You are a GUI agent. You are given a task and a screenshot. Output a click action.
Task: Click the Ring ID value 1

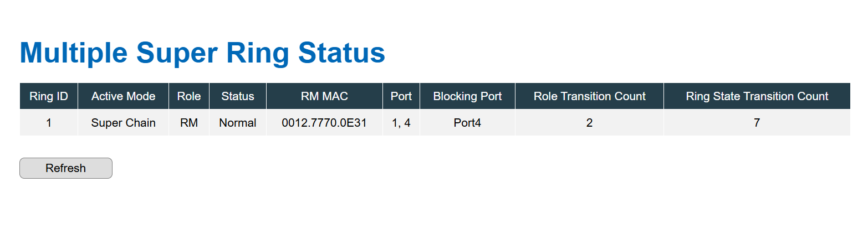coord(49,123)
